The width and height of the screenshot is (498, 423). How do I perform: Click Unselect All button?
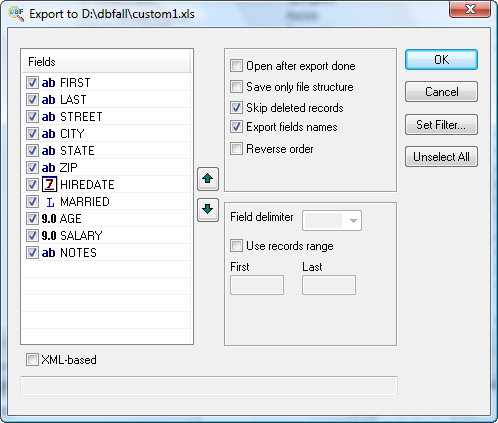[x=441, y=157]
